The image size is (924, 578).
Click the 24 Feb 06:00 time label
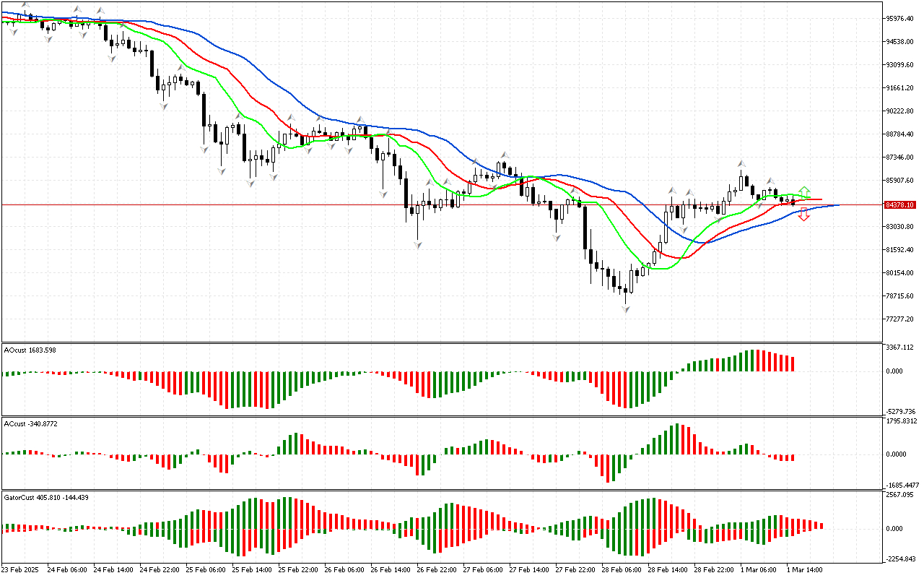pyautogui.click(x=67, y=570)
